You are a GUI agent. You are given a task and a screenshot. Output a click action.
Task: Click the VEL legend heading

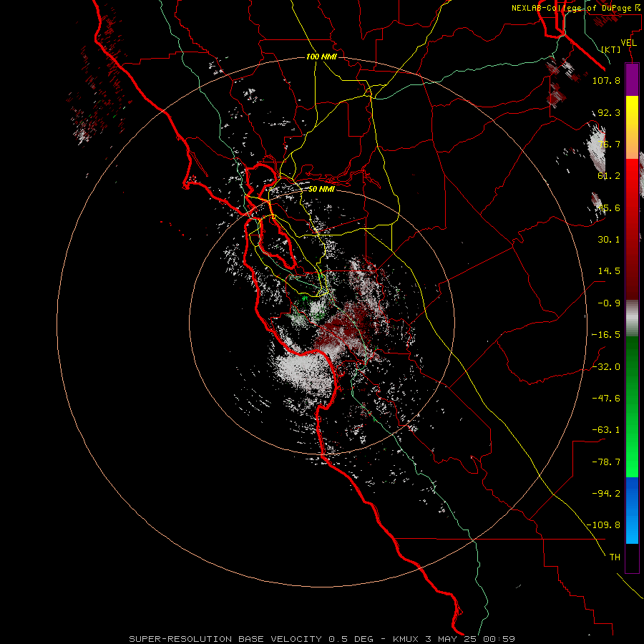(629, 43)
